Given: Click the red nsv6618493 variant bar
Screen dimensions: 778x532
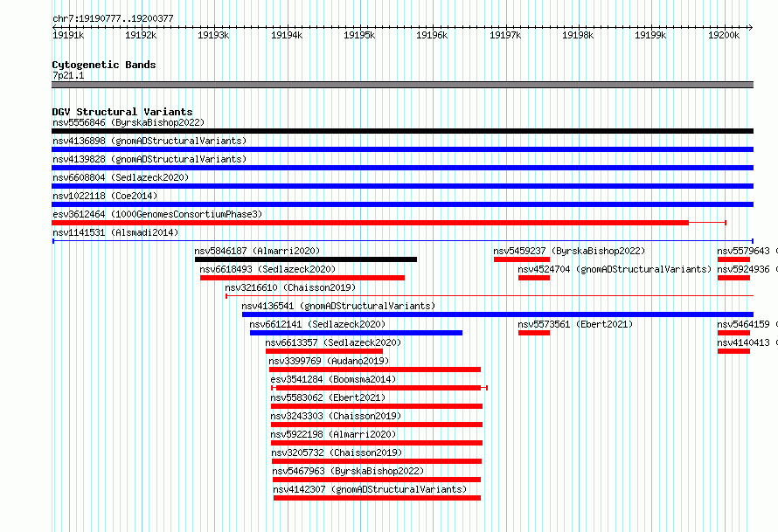Looking at the screenshot, I should 302,278.
